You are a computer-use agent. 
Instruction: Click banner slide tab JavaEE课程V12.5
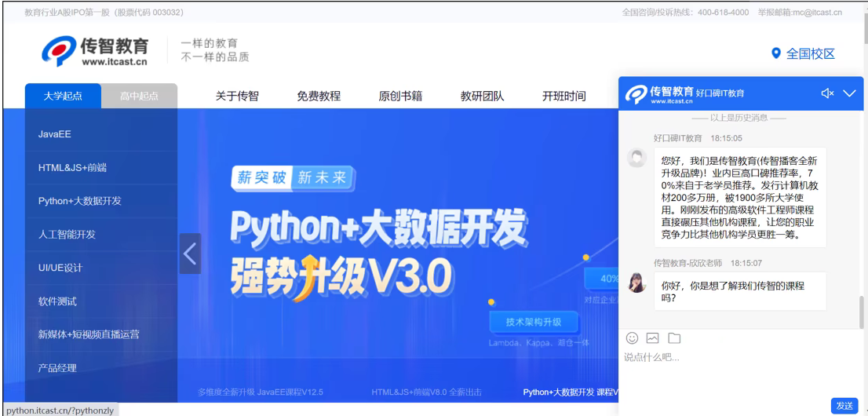pyautogui.click(x=261, y=392)
